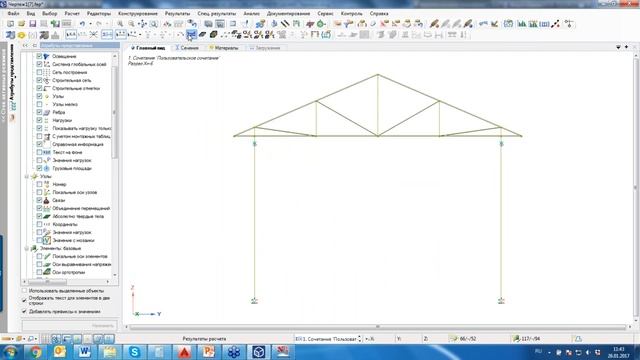Click the highlighted deformed scheme icon
This screenshot has width=640, height=360.
tap(191, 35)
